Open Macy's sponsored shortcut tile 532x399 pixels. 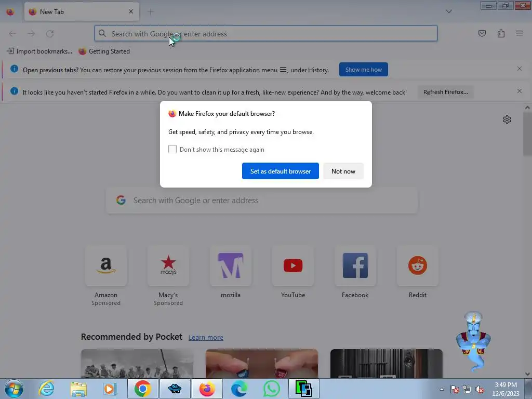[168, 266]
